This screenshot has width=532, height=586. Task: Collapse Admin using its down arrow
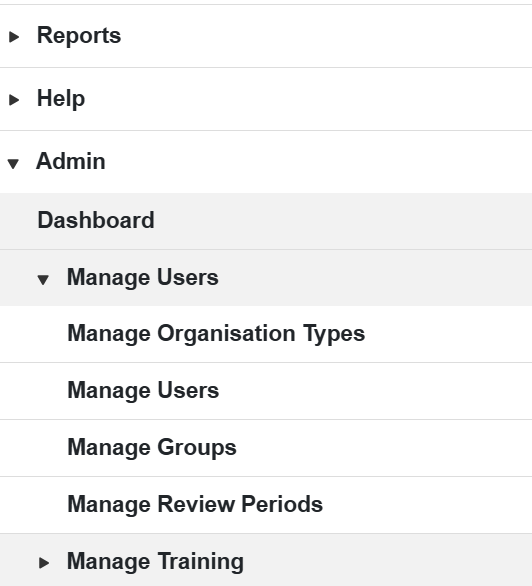coord(13,163)
